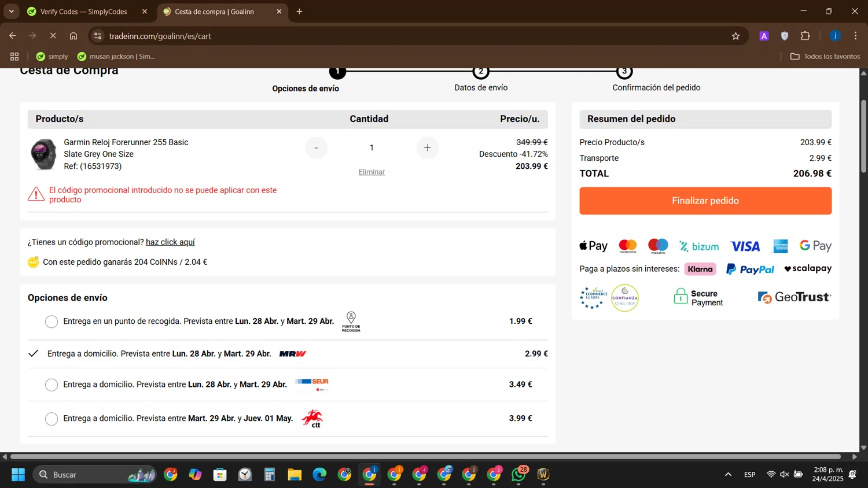868x488 pixels.
Task: Open the Windows Start menu
Action: click(x=18, y=475)
